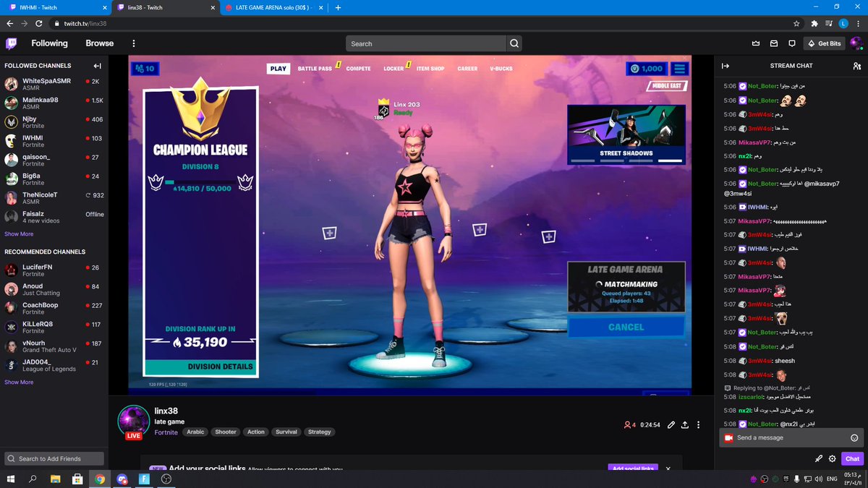868x488 pixels.
Task: Click the ENG language indicator
Action: pyautogui.click(x=833, y=479)
